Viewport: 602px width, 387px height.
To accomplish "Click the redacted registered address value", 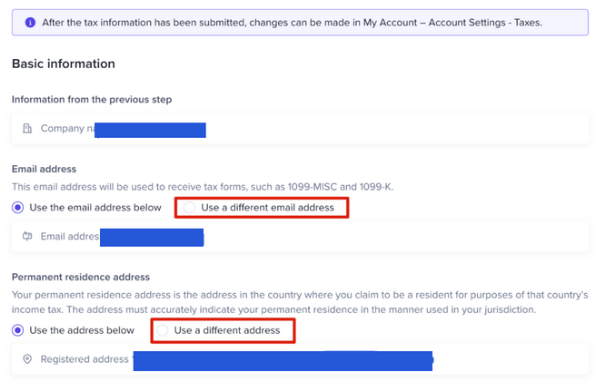I will coord(283,361).
